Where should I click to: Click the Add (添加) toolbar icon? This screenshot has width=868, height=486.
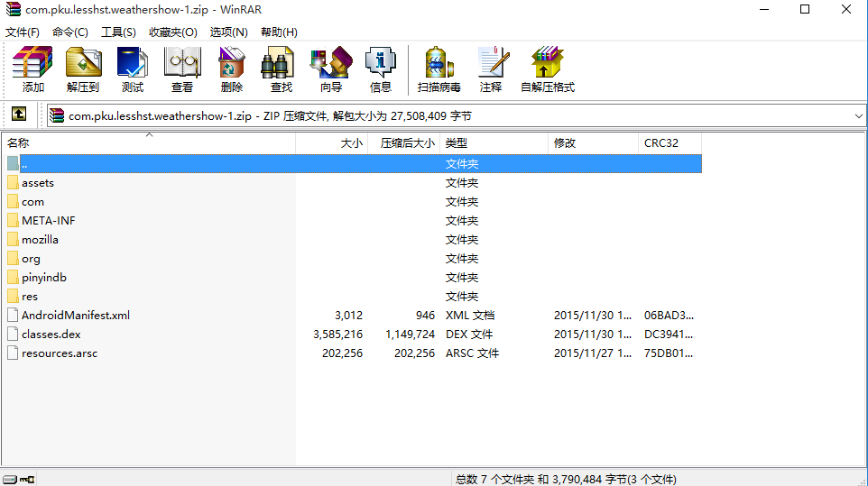point(33,69)
